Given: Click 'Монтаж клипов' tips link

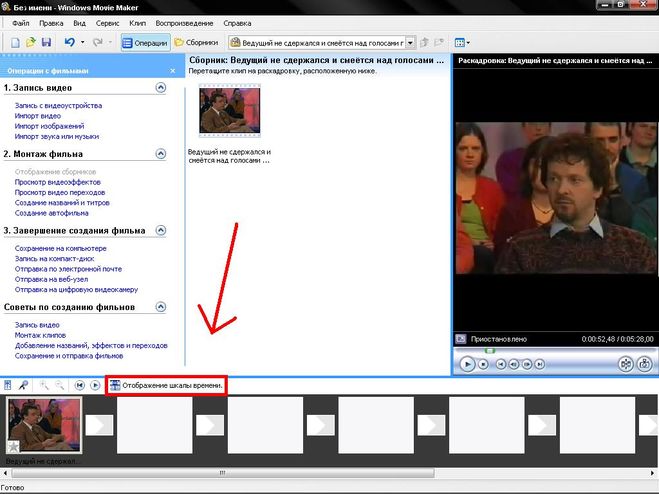Looking at the screenshot, I should pyautogui.click(x=40, y=335).
